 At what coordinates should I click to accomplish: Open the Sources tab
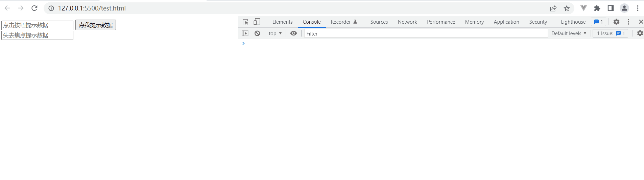point(379,22)
